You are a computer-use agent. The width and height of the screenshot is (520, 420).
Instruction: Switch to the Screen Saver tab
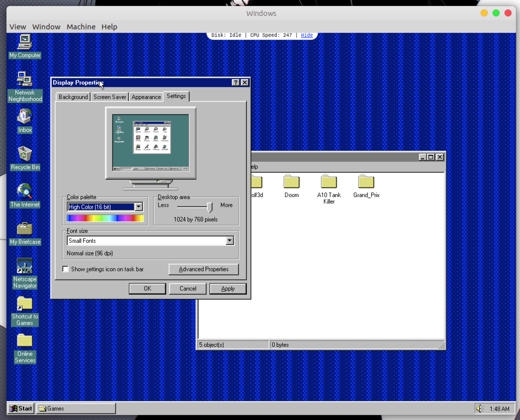109,96
